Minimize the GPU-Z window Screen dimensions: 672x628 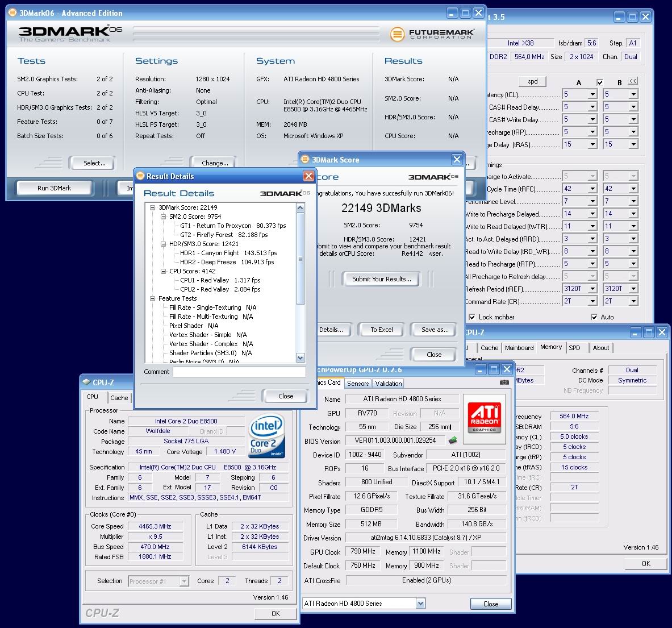coord(481,369)
